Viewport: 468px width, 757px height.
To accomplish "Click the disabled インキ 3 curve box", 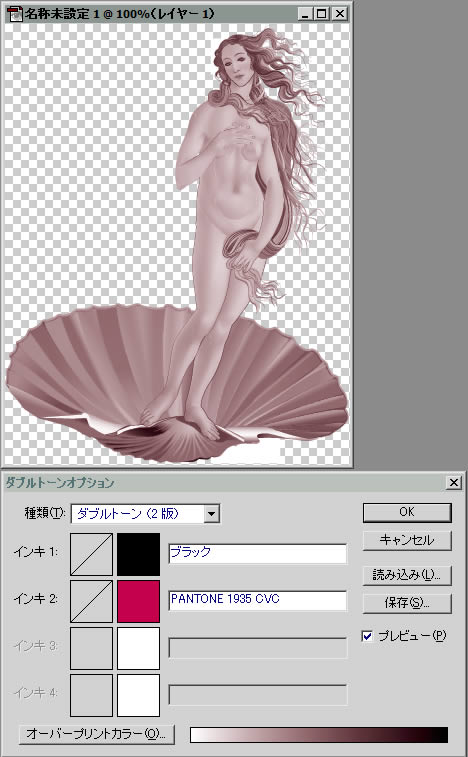I will pos(91,648).
